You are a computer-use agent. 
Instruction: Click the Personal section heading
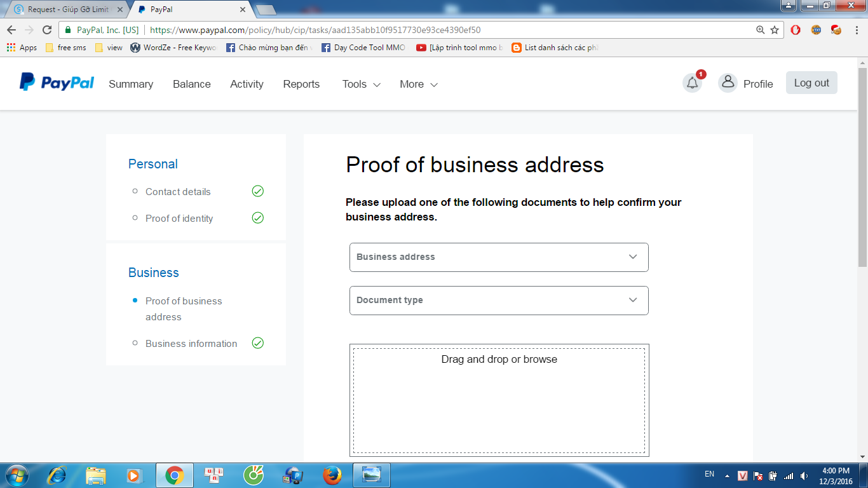tap(153, 164)
